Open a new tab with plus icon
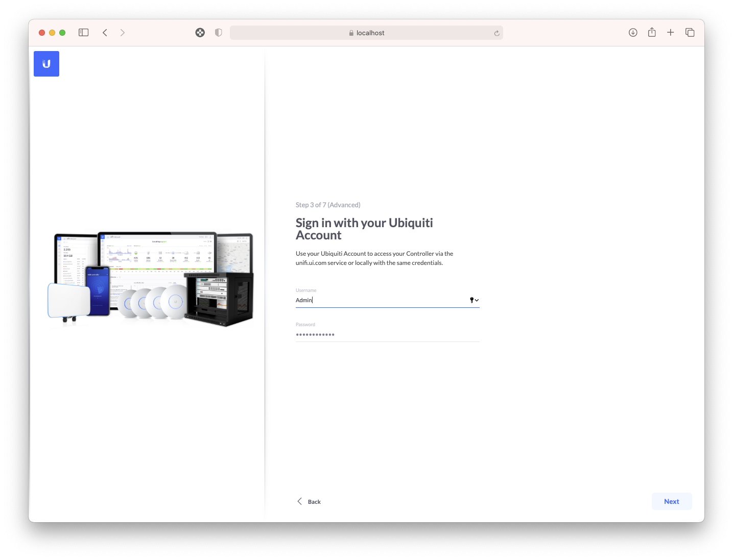733x560 pixels. [671, 33]
